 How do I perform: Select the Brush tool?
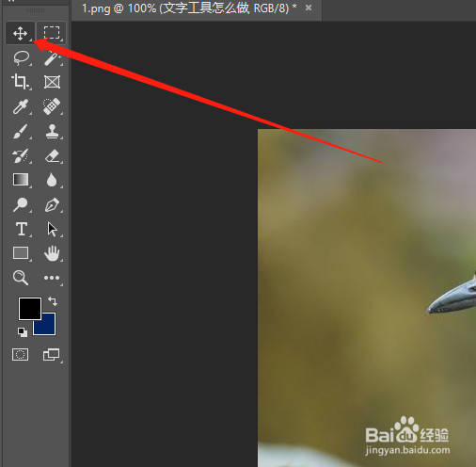21,131
